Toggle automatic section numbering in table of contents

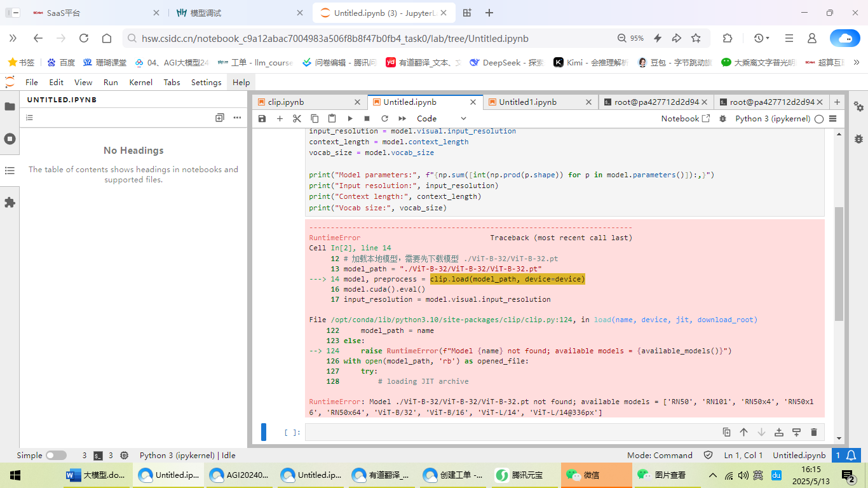[29, 118]
